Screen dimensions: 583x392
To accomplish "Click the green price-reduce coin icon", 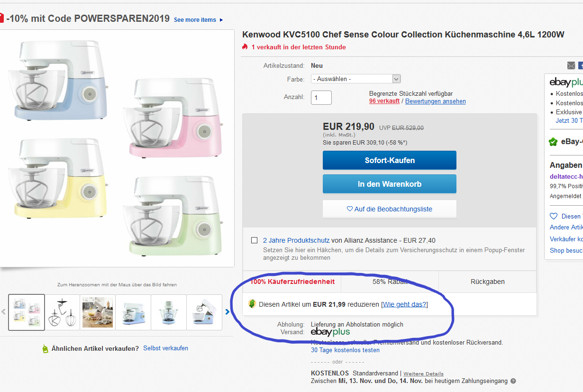I will point(252,304).
